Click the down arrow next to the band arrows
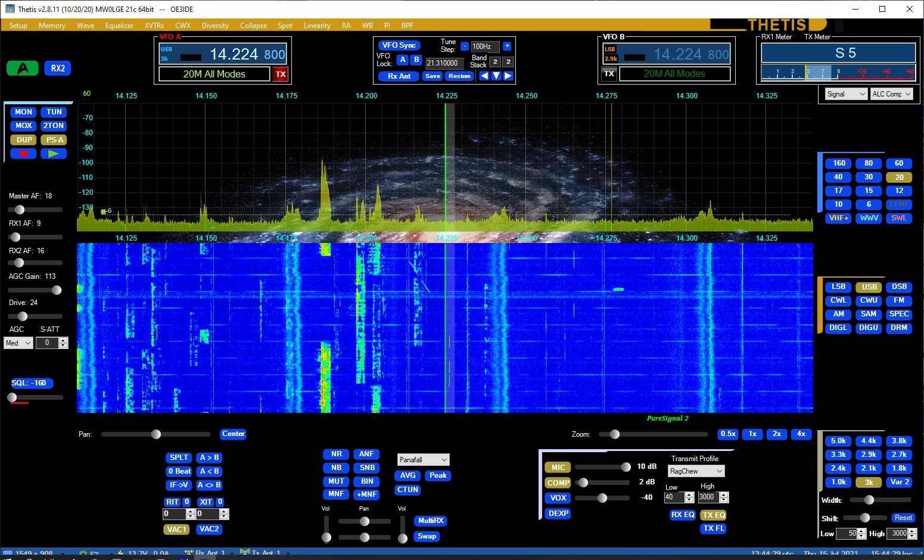The image size is (924, 560). (496, 76)
